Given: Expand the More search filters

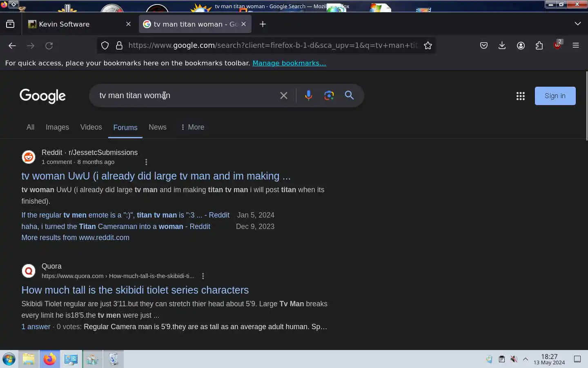Looking at the screenshot, I should [192, 127].
